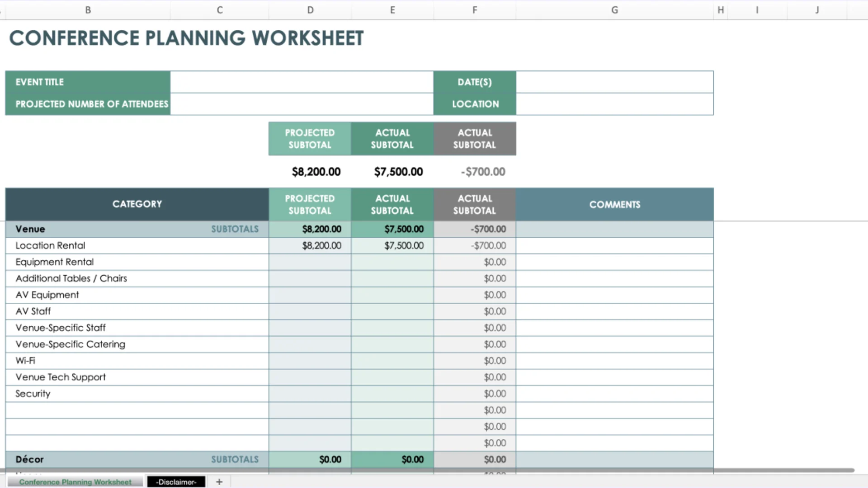Click Location Rental difference -$700.00
Viewport: 868px width, 488px height.
pyautogui.click(x=475, y=245)
